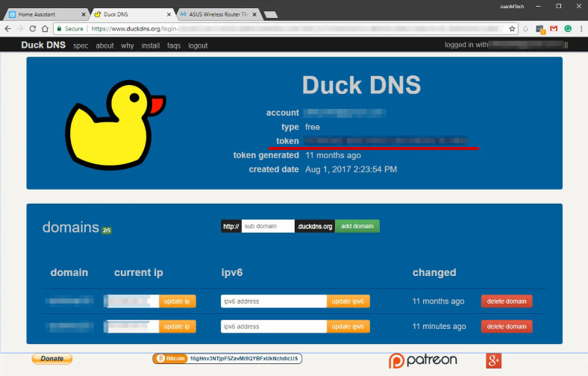This screenshot has width=588, height=376.
Task: Click the extension icon with orange badge
Action: pos(540,29)
